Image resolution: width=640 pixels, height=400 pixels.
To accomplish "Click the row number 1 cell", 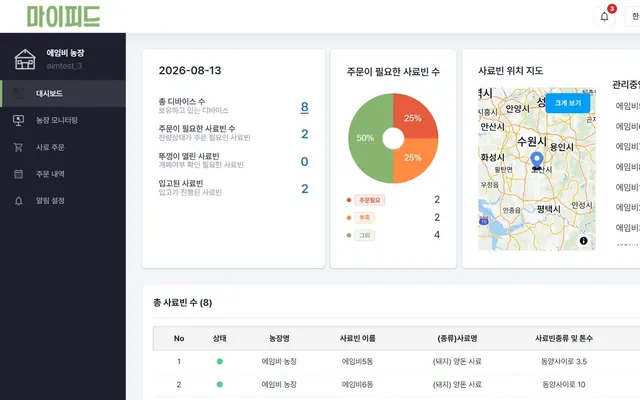I will [179, 361].
